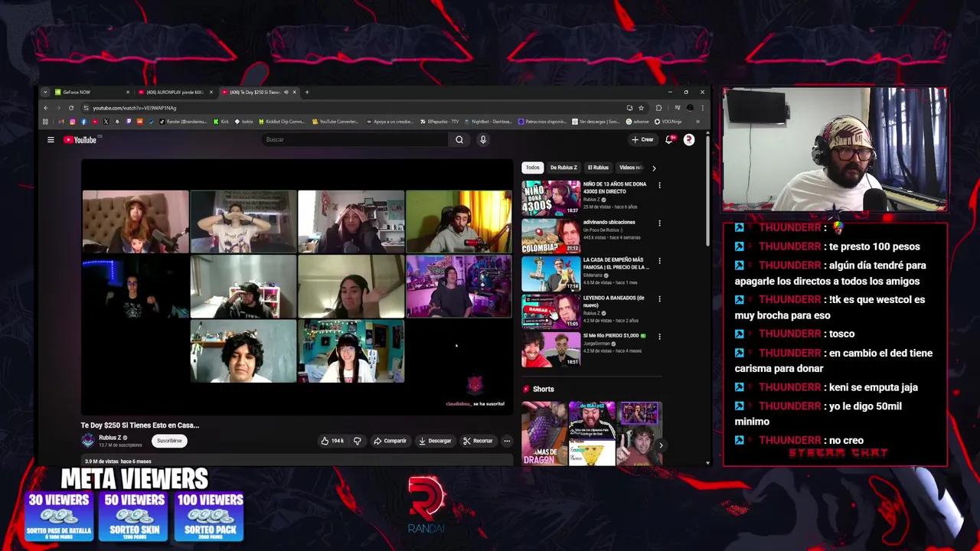Open the Kick bookmark
The height and width of the screenshot is (551, 980).
[x=220, y=122]
